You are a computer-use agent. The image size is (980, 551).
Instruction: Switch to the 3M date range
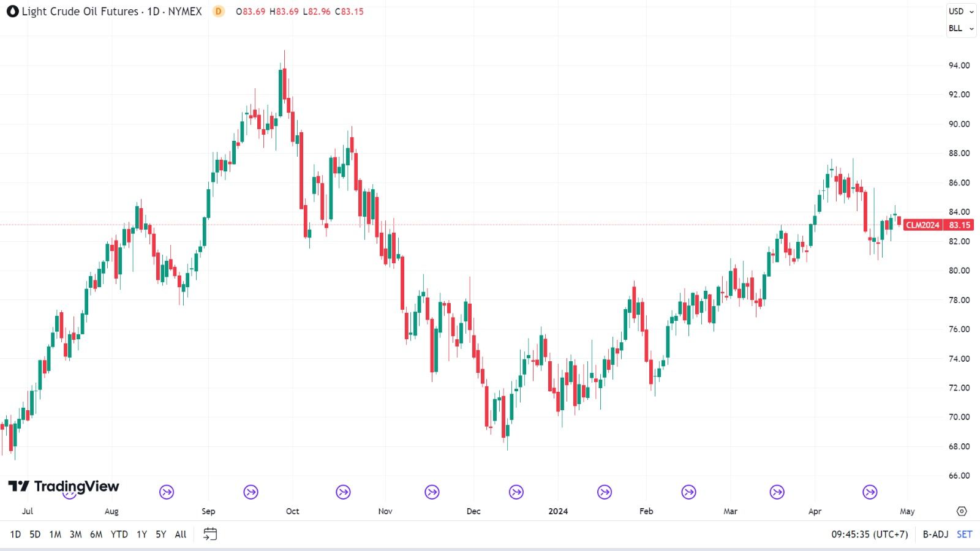(75, 534)
